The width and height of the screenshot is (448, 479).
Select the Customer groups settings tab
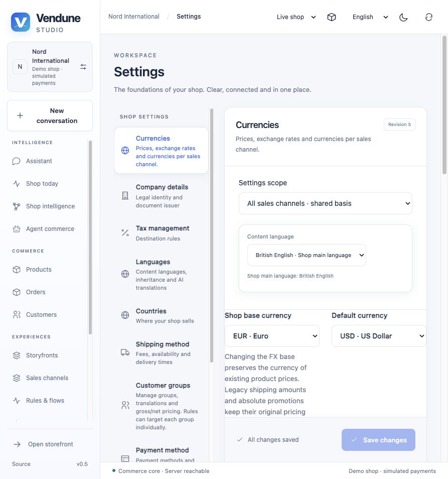[161, 406]
